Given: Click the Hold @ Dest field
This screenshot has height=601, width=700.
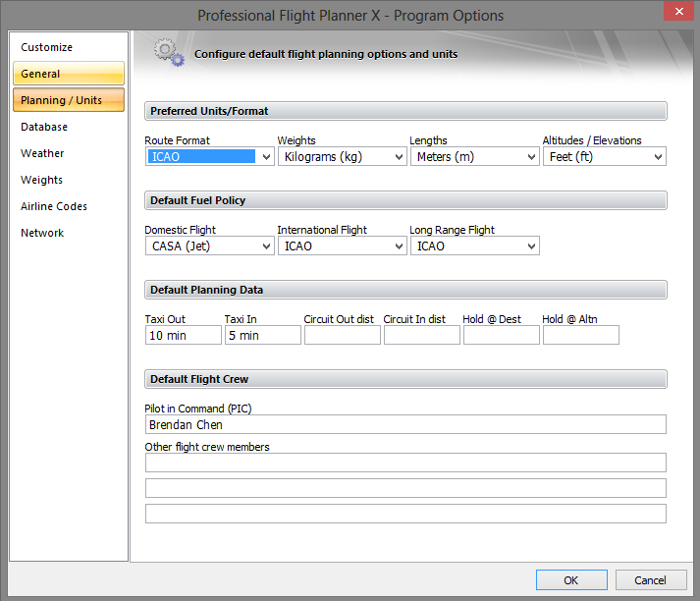Looking at the screenshot, I should point(501,335).
